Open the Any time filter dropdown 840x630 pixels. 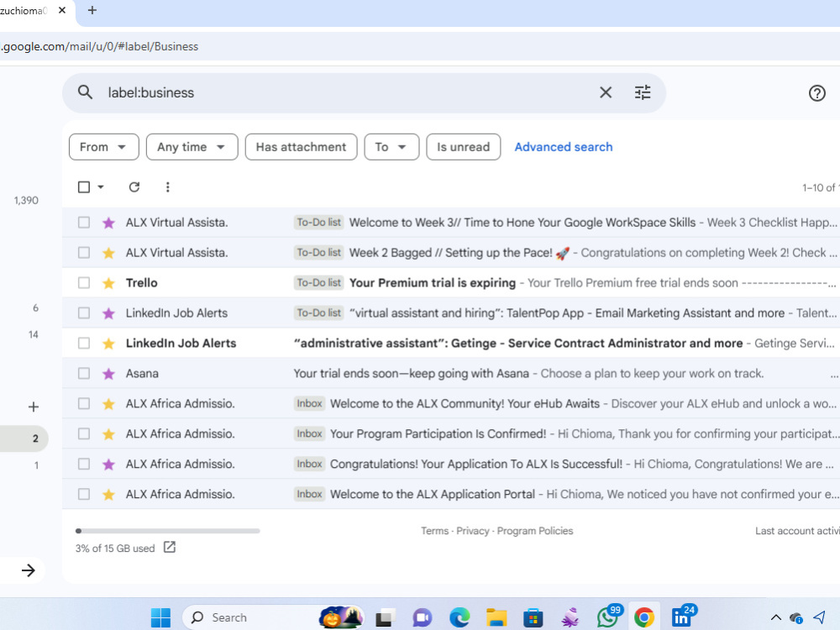192,147
